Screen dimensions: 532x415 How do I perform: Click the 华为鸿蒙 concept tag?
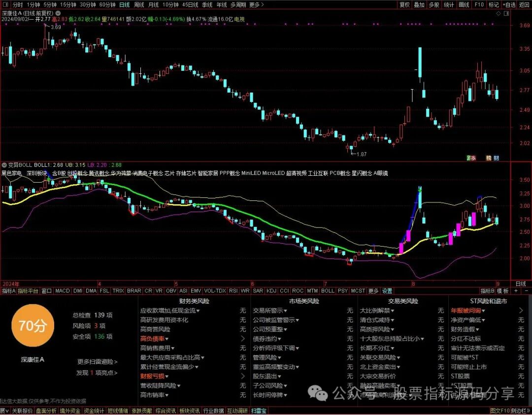tap(121, 173)
